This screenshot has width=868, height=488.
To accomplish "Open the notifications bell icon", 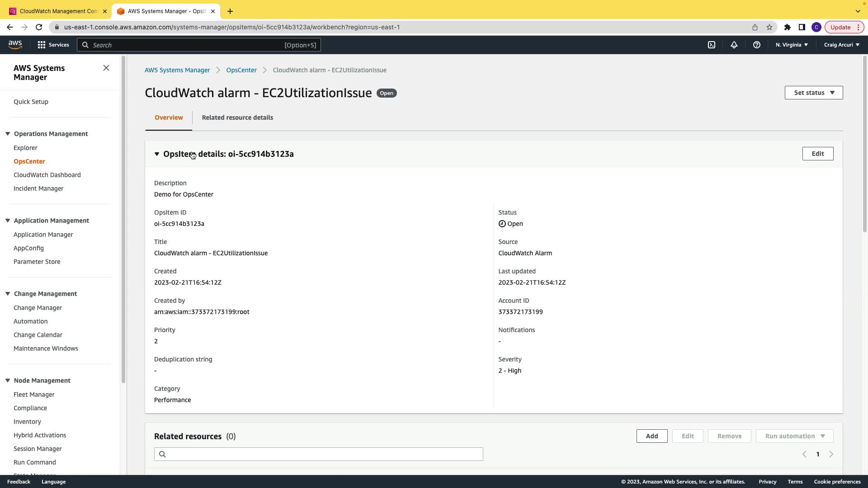I will coord(734,45).
